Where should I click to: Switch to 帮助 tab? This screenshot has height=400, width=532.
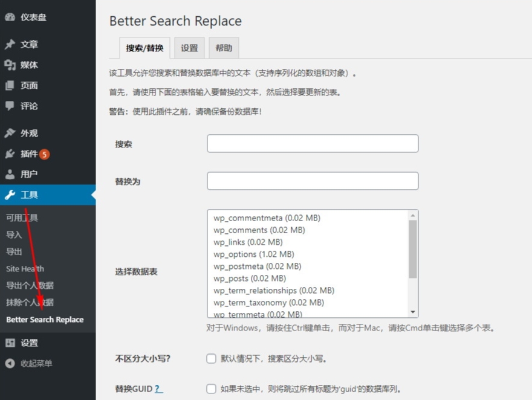(224, 48)
